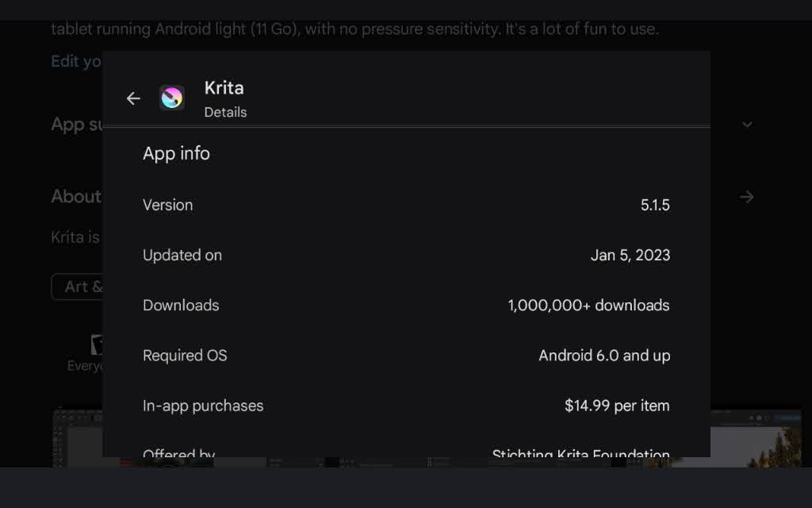Click the Krita title in header
Screen dimensions: 812x508
pyautogui.click(x=224, y=88)
